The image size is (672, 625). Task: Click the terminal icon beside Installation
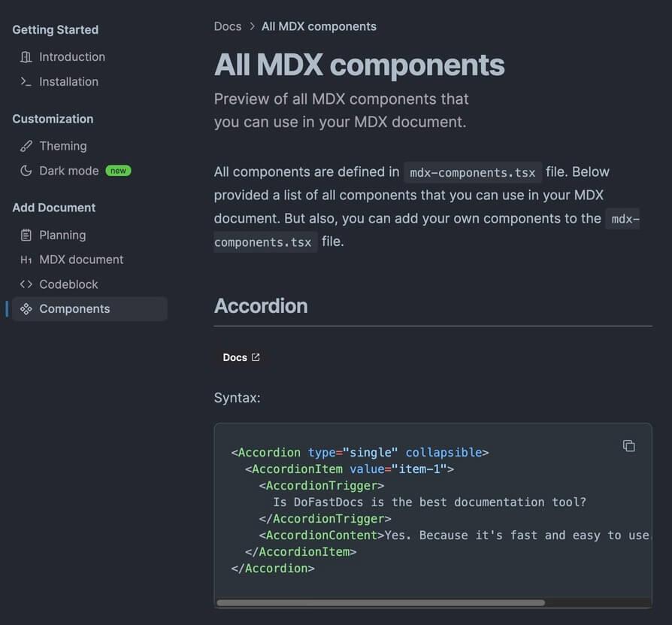point(26,81)
